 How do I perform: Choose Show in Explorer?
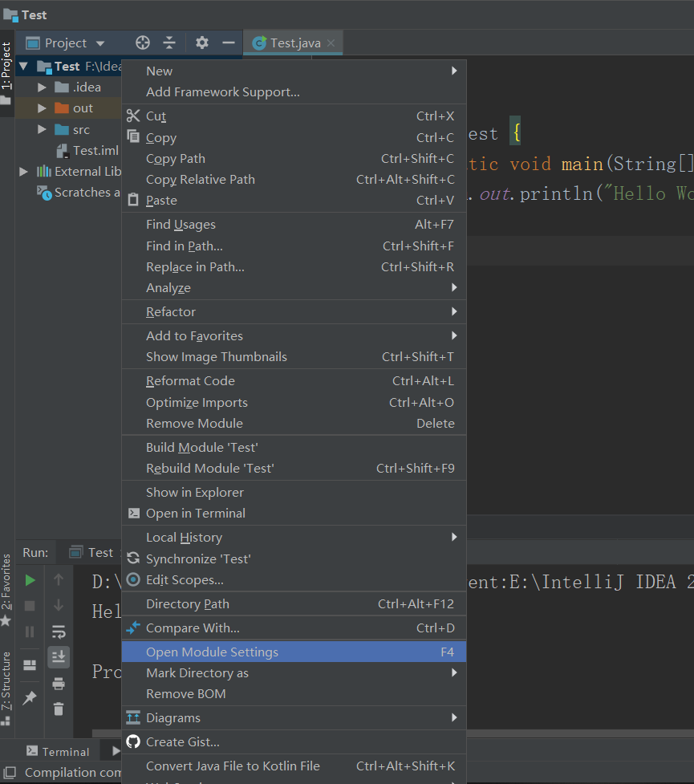(294, 493)
